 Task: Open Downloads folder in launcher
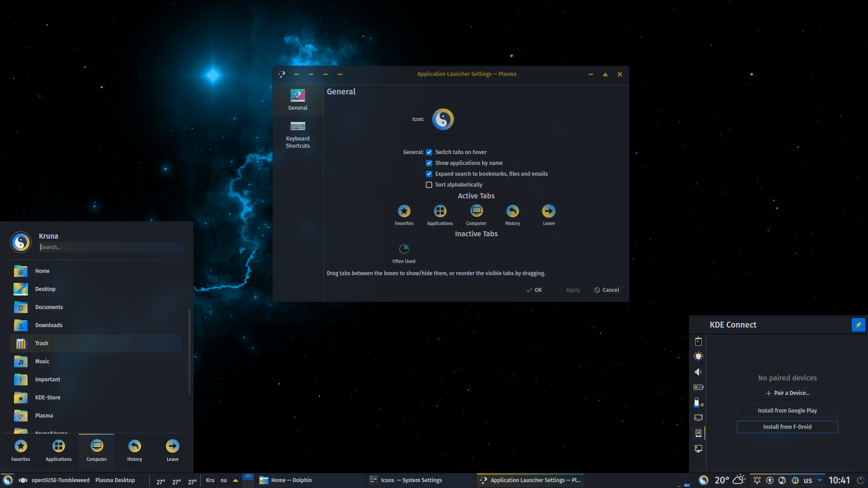pyautogui.click(x=95, y=325)
